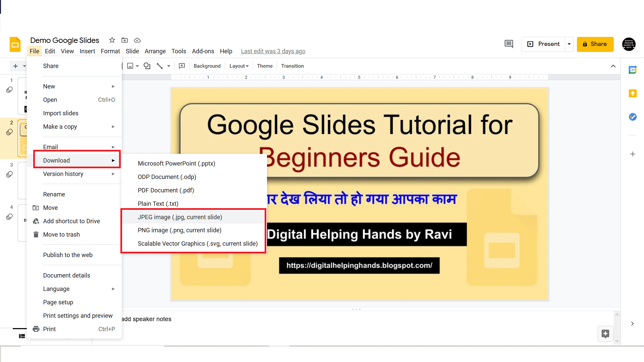Click the Explore button at bottom right

(x=605, y=334)
